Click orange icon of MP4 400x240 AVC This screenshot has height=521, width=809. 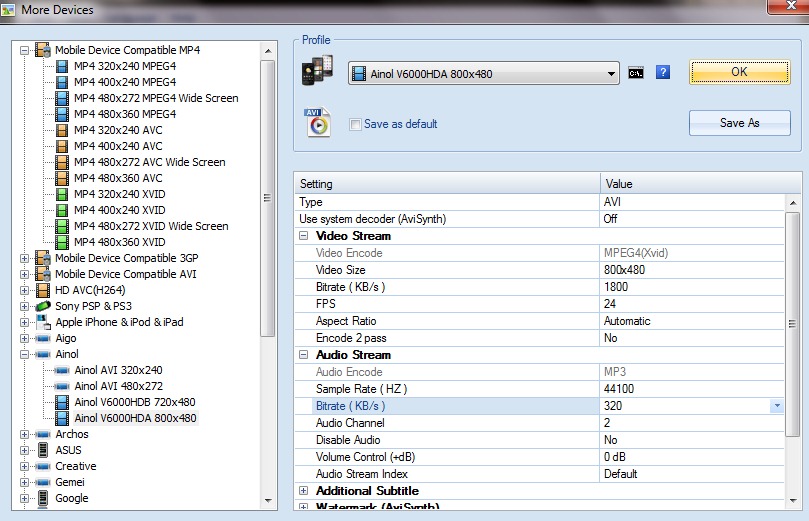coord(62,146)
